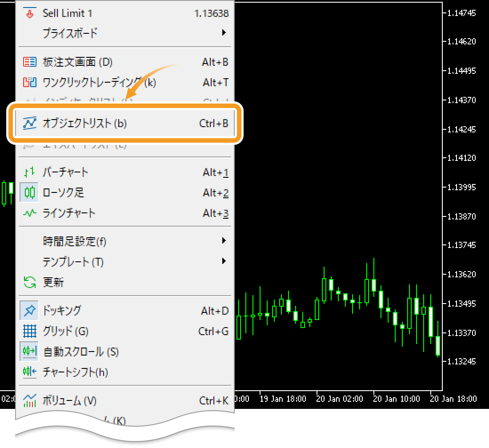The image size is (489, 448).
Task: Open 時間足設定(f) submenu
Action: pos(125,241)
